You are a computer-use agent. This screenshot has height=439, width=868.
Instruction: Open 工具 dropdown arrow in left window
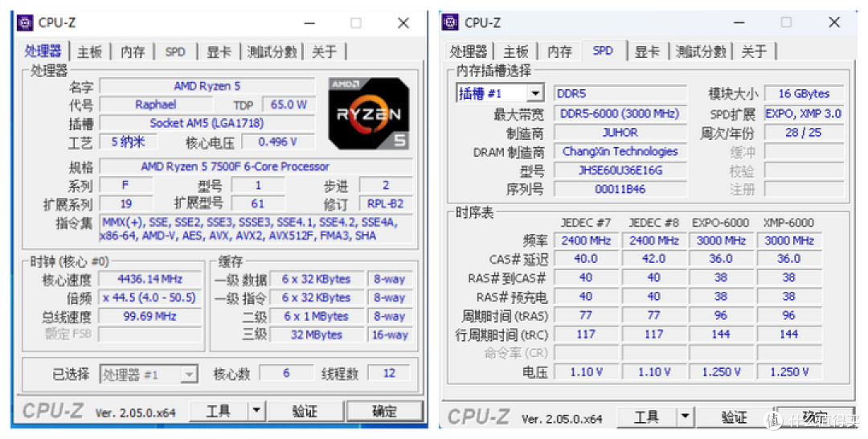pos(256,411)
